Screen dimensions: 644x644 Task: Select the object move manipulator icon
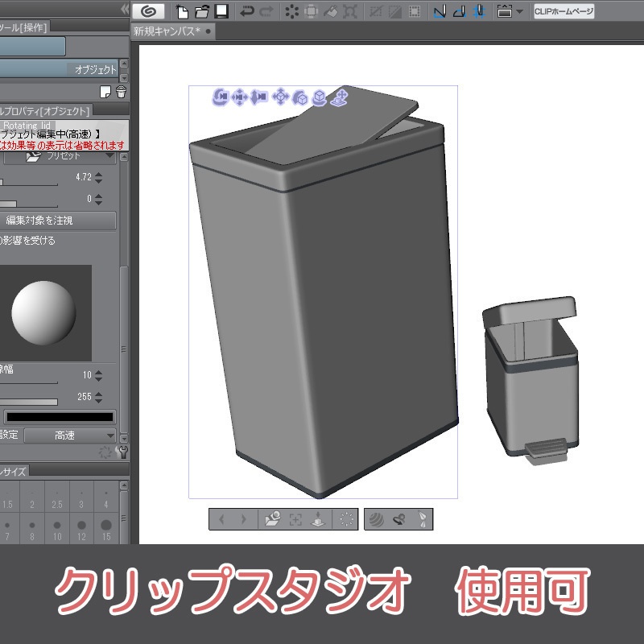[281, 97]
